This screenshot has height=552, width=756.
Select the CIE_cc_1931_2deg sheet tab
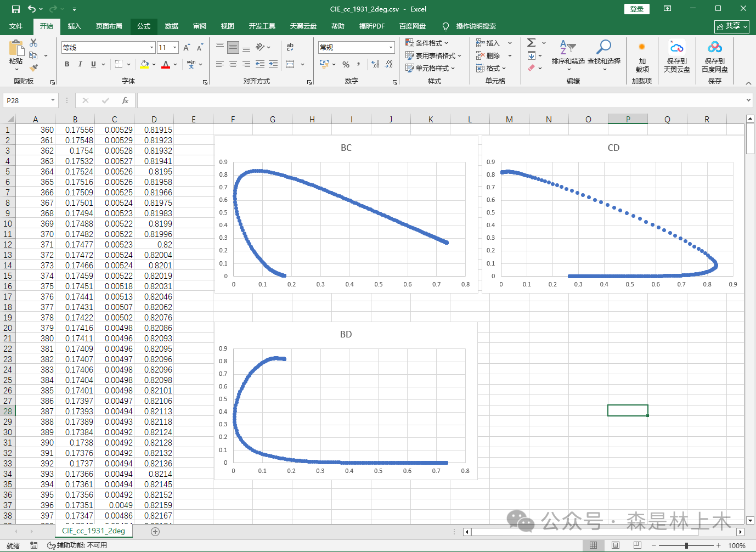pos(93,531)
